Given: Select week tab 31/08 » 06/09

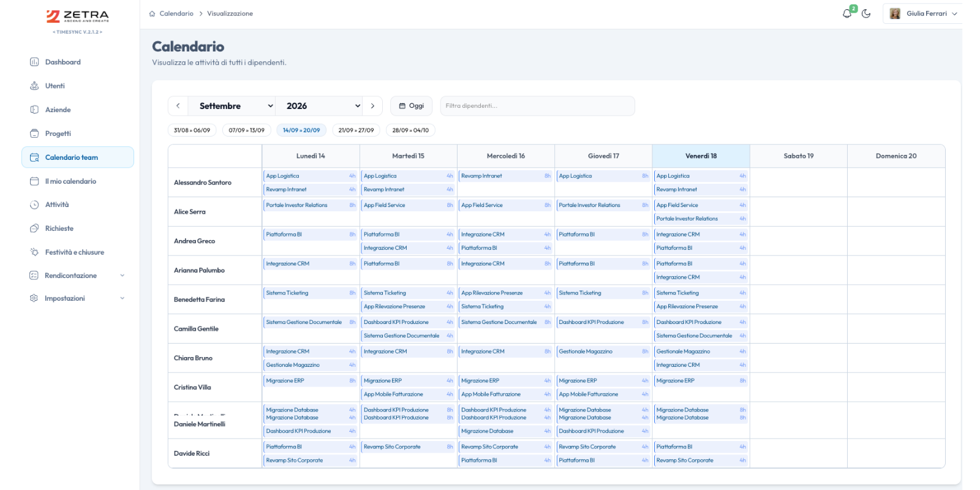Looking at the screenshot, I should coord(192,130).
